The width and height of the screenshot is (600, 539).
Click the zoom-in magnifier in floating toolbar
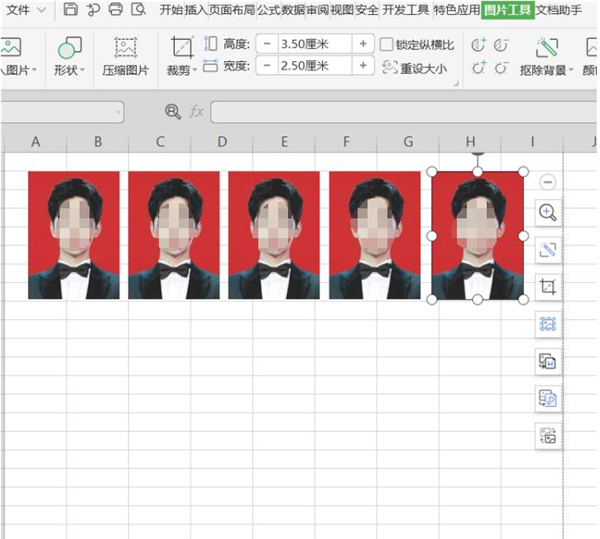click(x=547, y=212)
